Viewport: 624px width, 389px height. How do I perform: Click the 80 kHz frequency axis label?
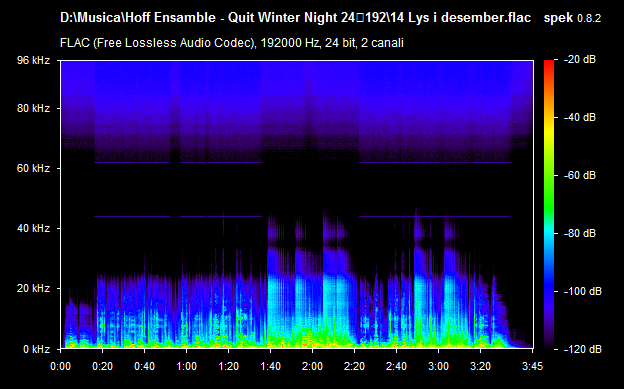click(x=33, y=108)
